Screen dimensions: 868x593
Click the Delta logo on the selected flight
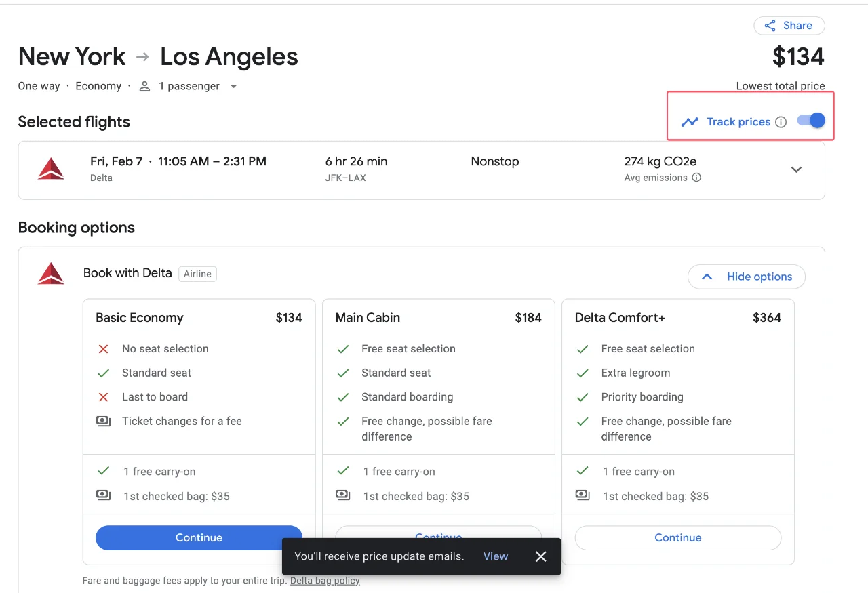(51, 167)
